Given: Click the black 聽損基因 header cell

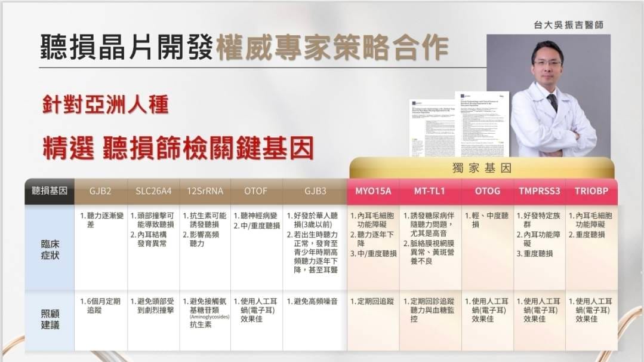Looking at the screenshot, I should pyautogui.click(x=50, y=192).
